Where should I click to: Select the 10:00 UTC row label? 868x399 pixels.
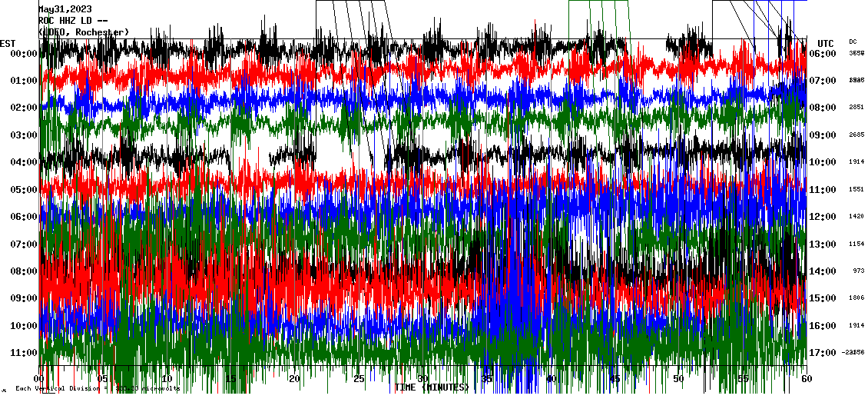[822, 162]
